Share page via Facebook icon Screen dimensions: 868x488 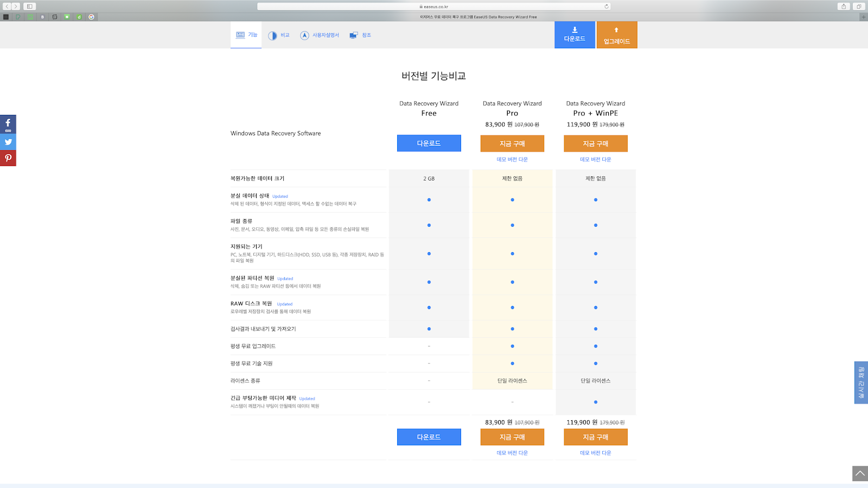pos(8,124)
